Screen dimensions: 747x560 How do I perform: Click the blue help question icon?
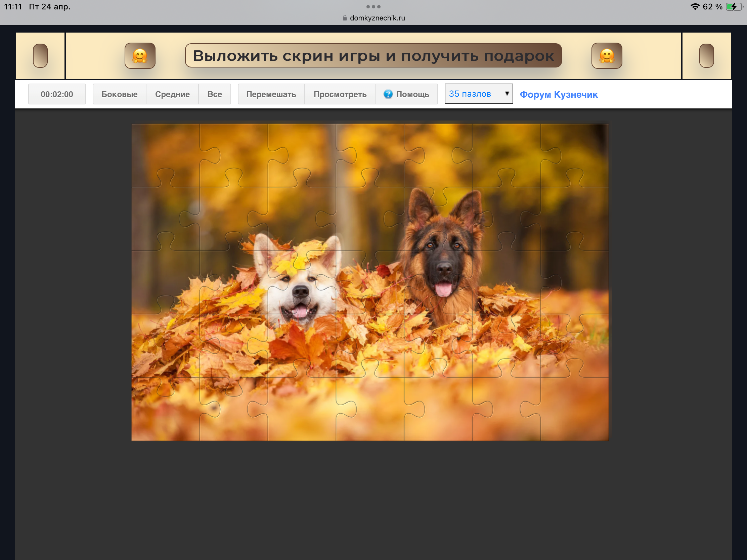388,94
